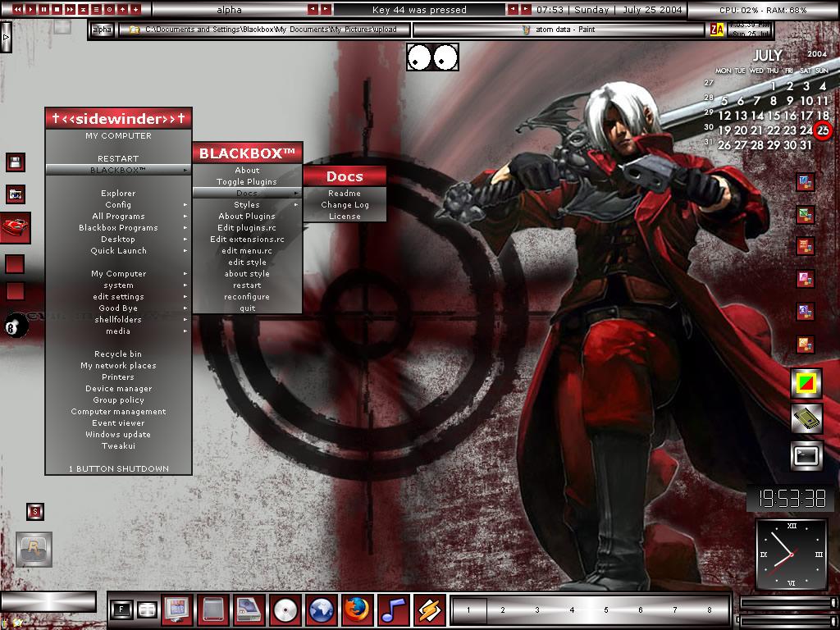The image size is (840, 630).
Task: Select Edit plugins.rc menu entry
Action: pyautogui.click(x=247, y=228)
